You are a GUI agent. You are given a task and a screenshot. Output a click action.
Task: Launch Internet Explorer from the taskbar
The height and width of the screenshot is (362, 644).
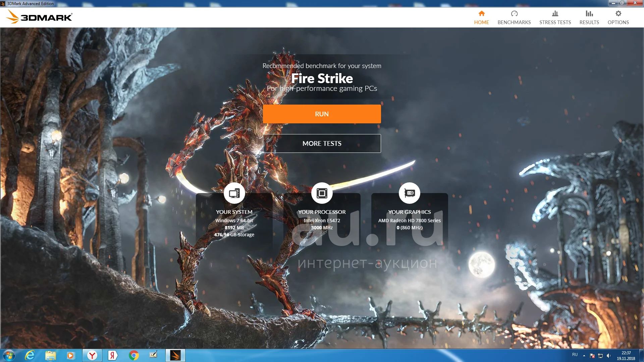click(x=30, y=355)
